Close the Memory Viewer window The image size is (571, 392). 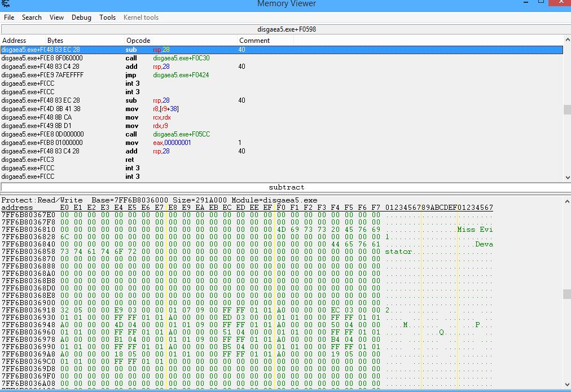point(561,3)
